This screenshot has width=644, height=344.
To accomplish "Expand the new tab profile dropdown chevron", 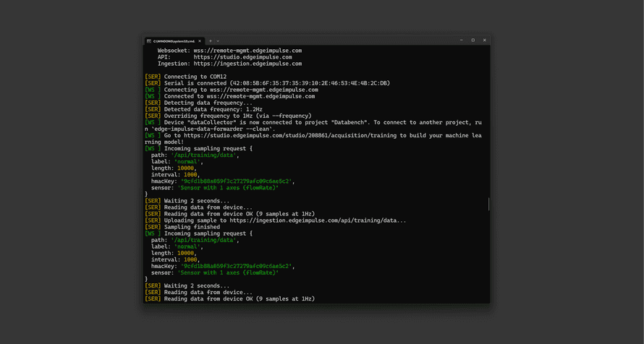I will (218, 40).
